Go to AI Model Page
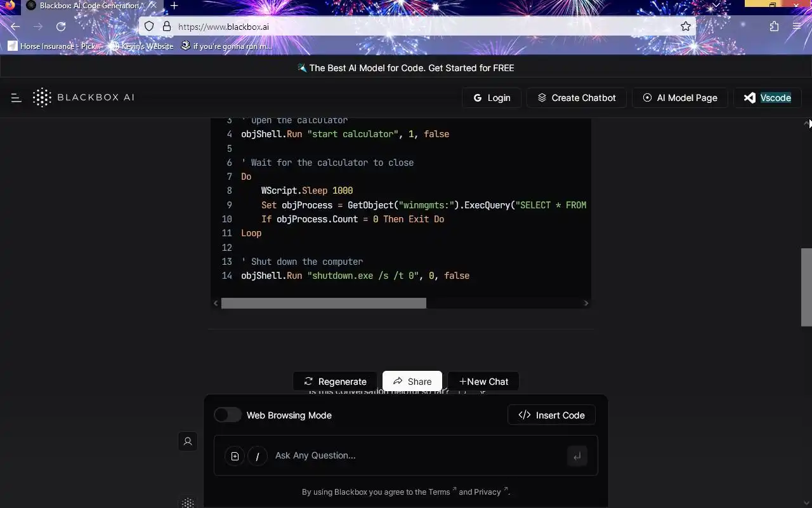812x508 pixels. pyautogui.click(x=680, y=98)
